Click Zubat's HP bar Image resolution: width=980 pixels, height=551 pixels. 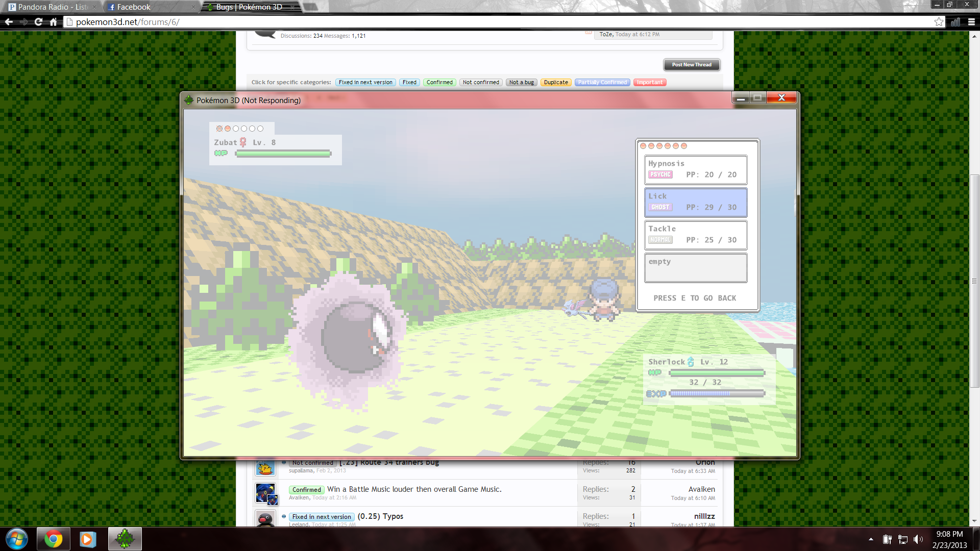(283, 154)
